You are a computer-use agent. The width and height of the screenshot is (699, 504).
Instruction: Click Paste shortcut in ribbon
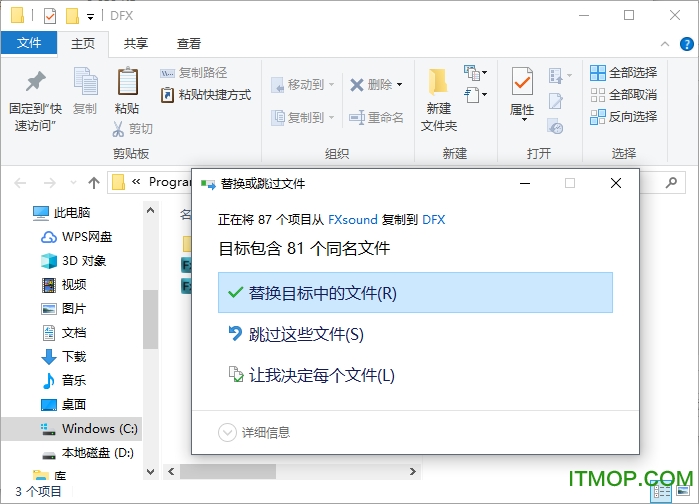206,94
